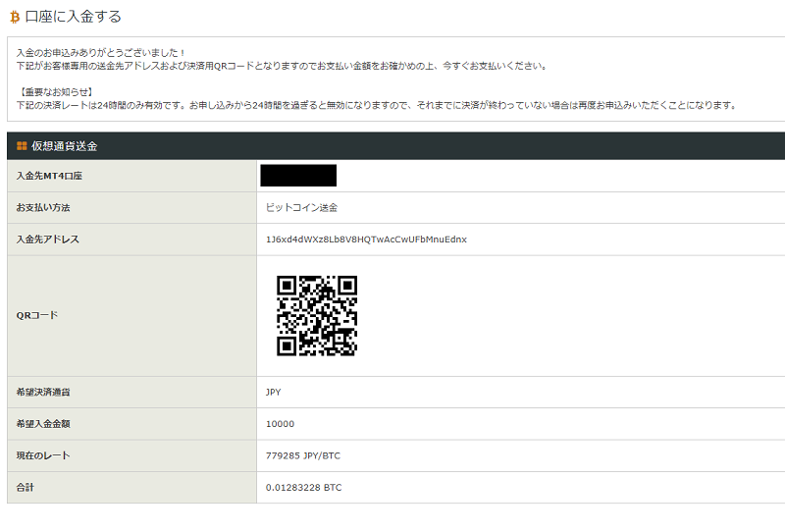785x532 pixels.
Task: Click the 24時間 validity notice sentence
Action: pos(376,105)
